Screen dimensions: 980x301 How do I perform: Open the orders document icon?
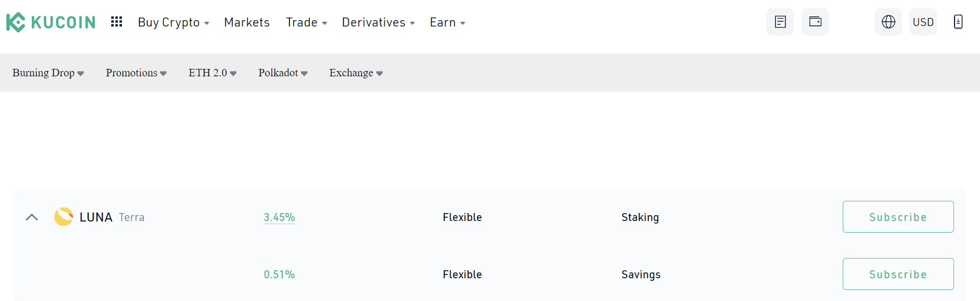(x=780, y=22)
